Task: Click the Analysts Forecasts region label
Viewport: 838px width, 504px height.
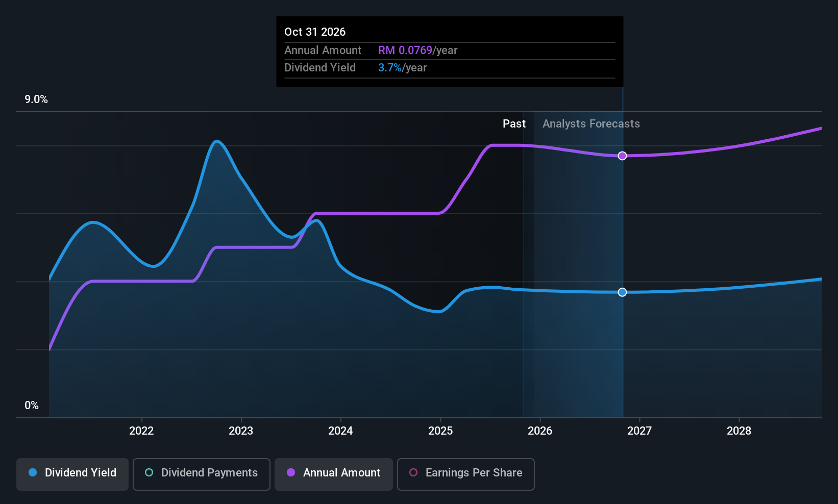Action: pyautogui.click(x=591, y=124)
